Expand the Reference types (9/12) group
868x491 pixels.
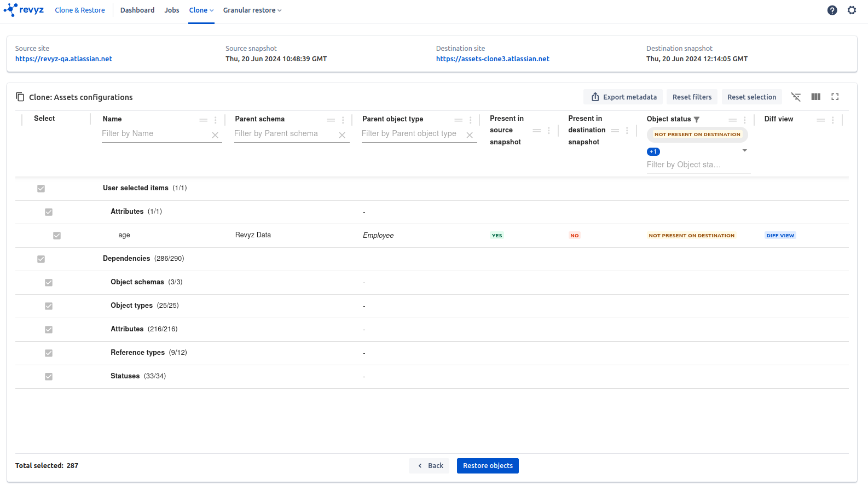click(x=149, y=353)
